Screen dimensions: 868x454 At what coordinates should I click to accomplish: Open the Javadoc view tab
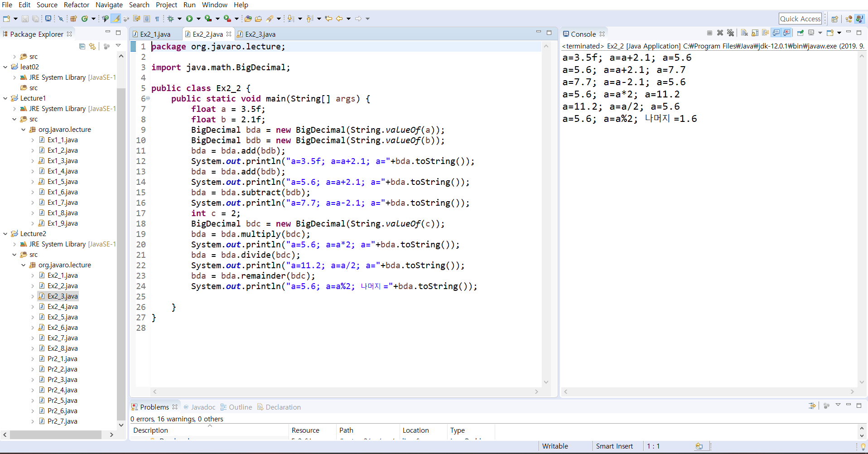click(199, 407)
